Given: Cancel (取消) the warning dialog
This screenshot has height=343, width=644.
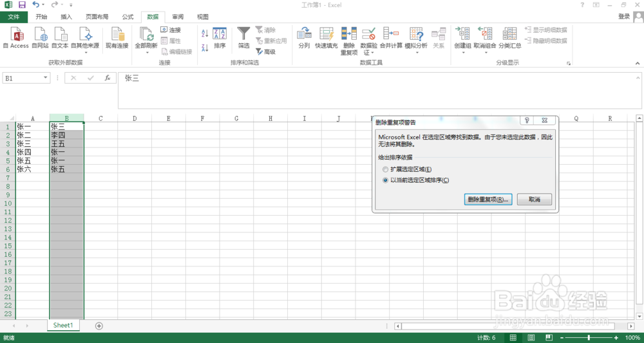Looking at the screenshot, I should 535,199.
